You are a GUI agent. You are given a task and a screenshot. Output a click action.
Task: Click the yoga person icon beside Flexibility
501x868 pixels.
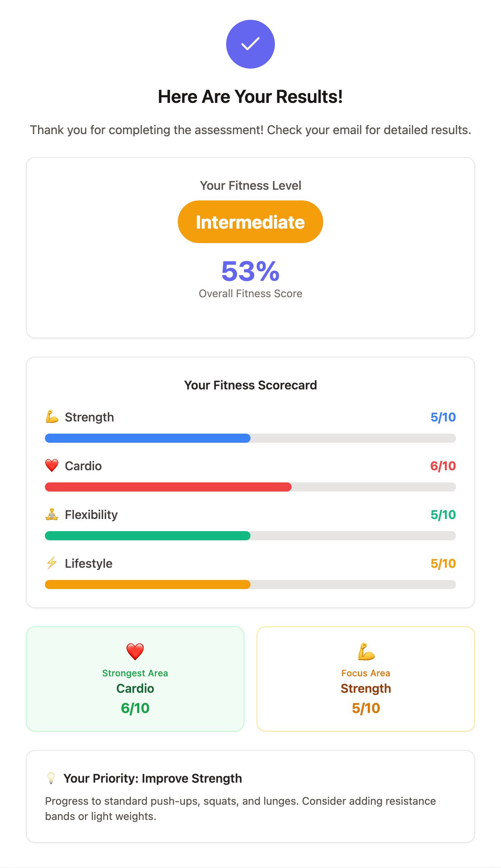(52, 514)
